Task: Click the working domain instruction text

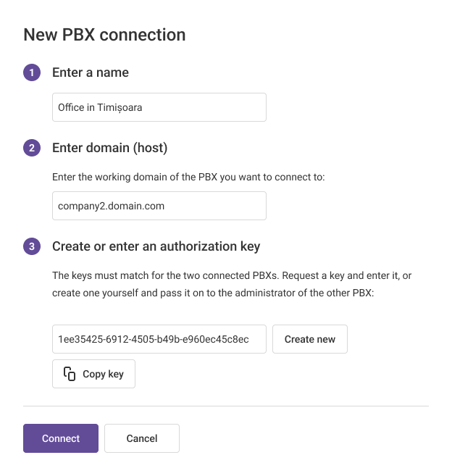Action: coord(188,177)
